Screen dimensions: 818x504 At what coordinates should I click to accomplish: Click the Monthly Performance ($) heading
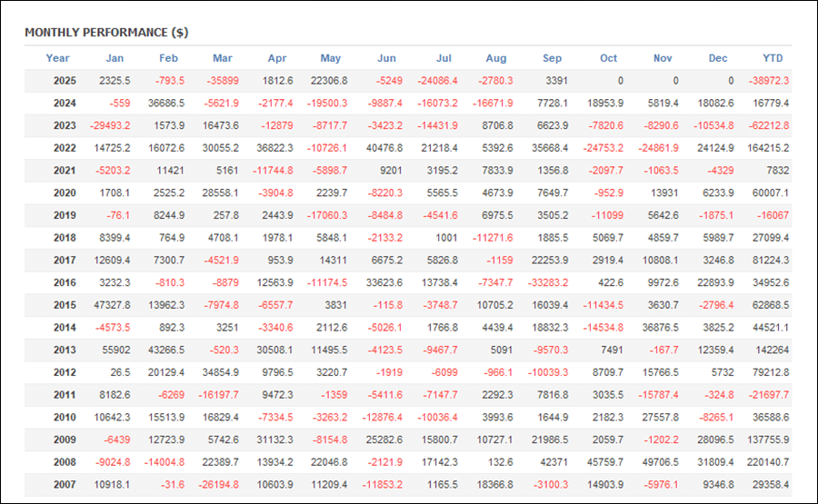tap(106, 33)
